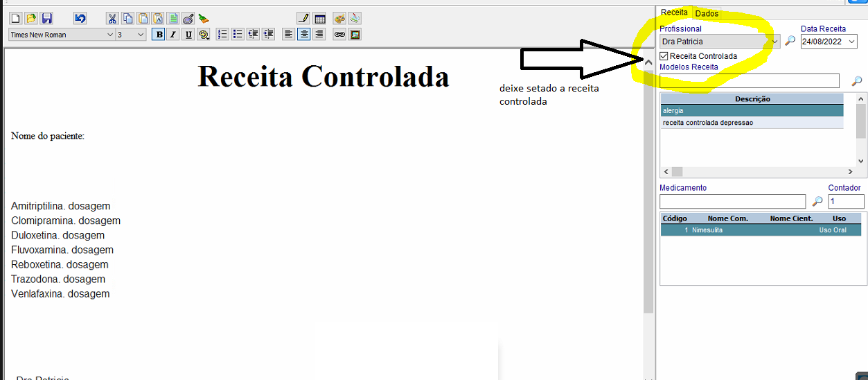Click the insert hyperlink chain icon

click(x=339, y=34)
